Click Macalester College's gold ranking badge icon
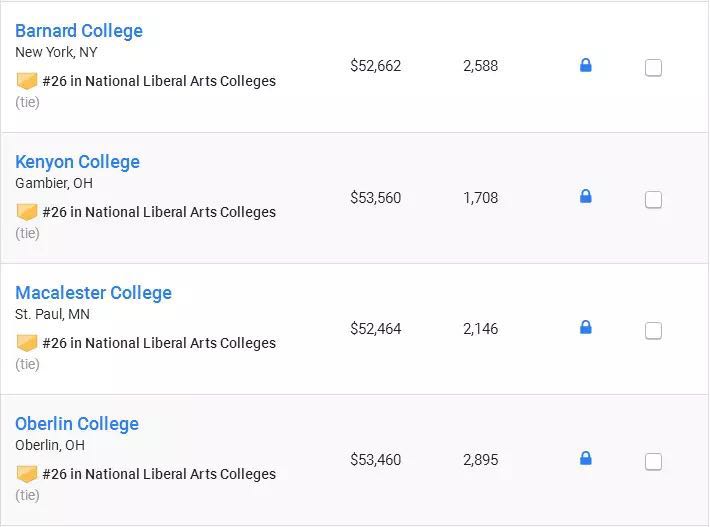 point(27,343)
